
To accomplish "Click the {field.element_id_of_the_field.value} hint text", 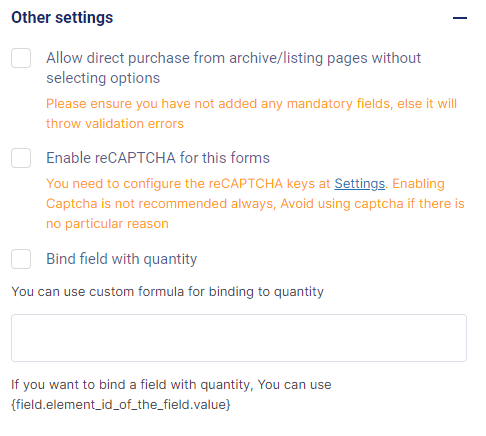I will pyautogui.click(x=121, y=405).
